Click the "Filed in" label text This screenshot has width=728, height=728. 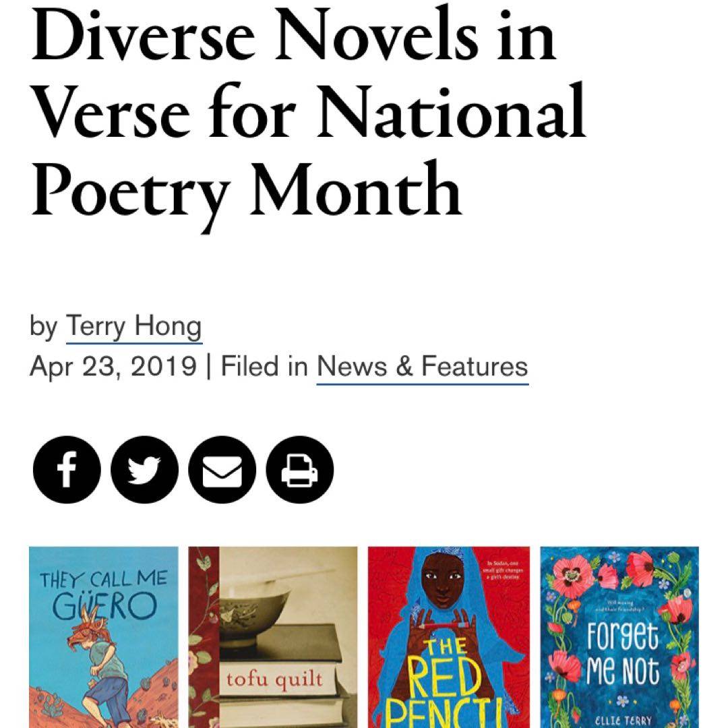pyautogui.click(x=264, y=367)
